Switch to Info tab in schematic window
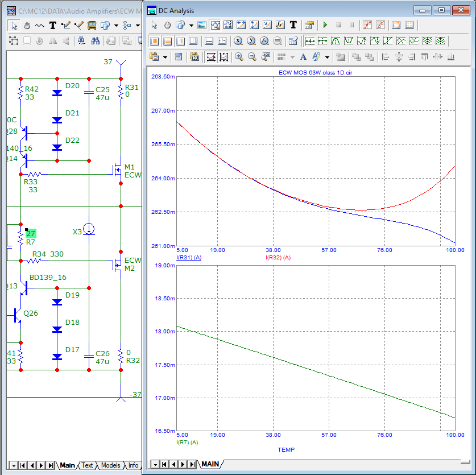476x475 pixels. click(133, 465)
